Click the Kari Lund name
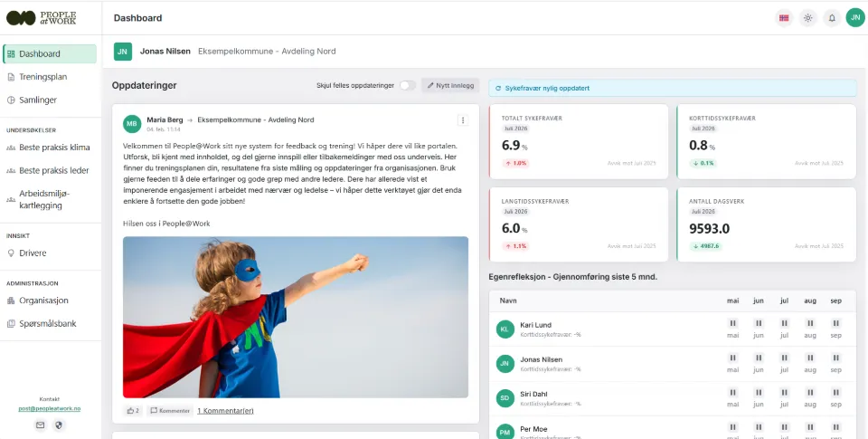The image size is (868, 439). (536, 325)
